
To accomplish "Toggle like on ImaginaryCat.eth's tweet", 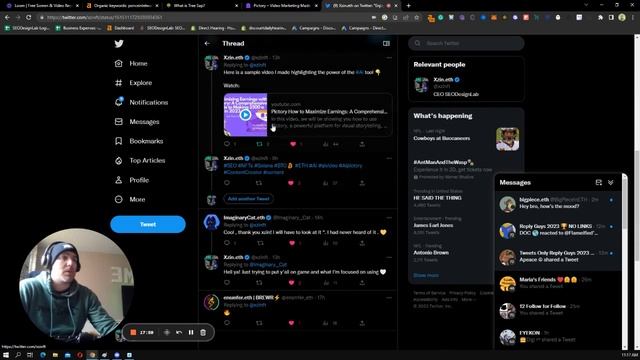I will click(x=292, y=243).
